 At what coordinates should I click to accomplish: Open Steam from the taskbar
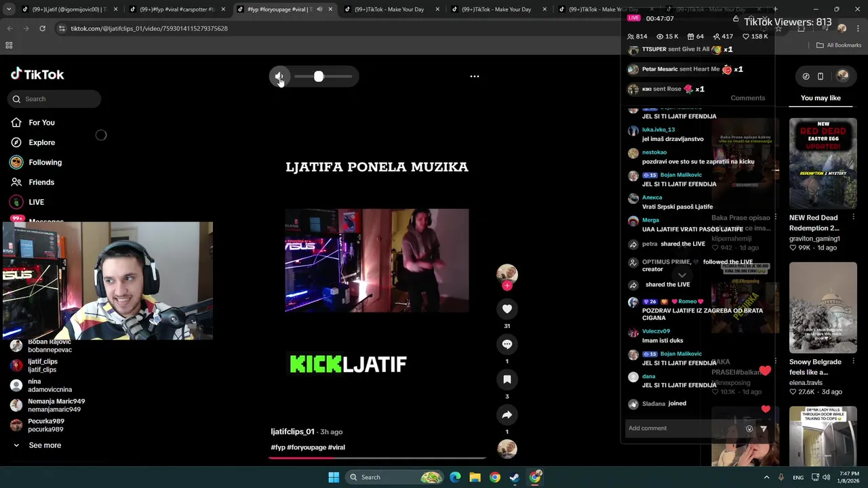coord(515,477)
